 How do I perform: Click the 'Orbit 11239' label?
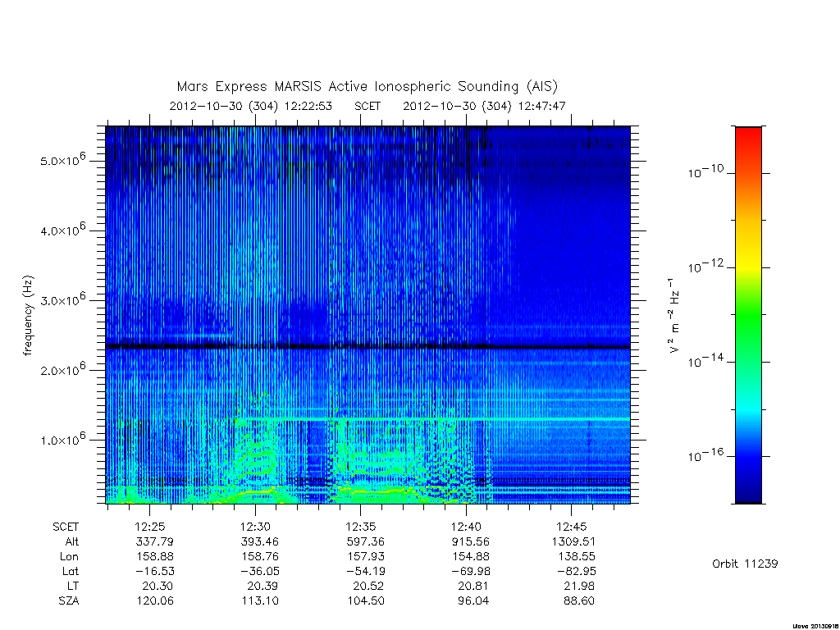coord(745,564)
